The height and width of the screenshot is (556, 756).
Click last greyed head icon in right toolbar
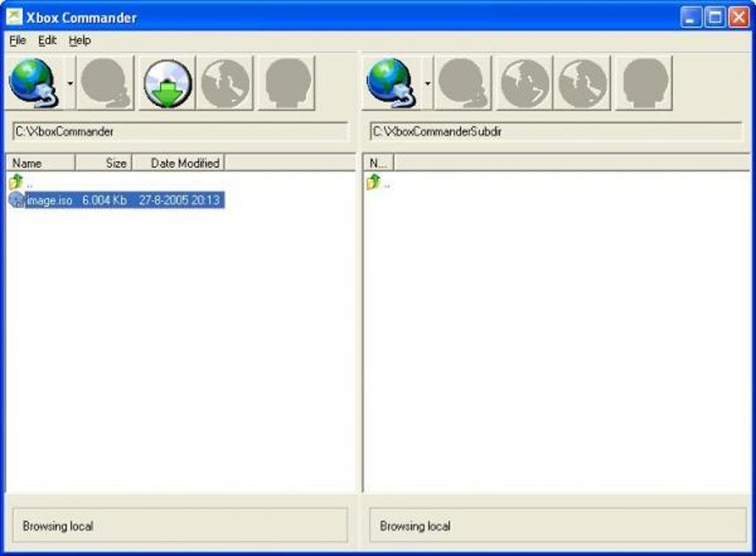tap(644, 83)
